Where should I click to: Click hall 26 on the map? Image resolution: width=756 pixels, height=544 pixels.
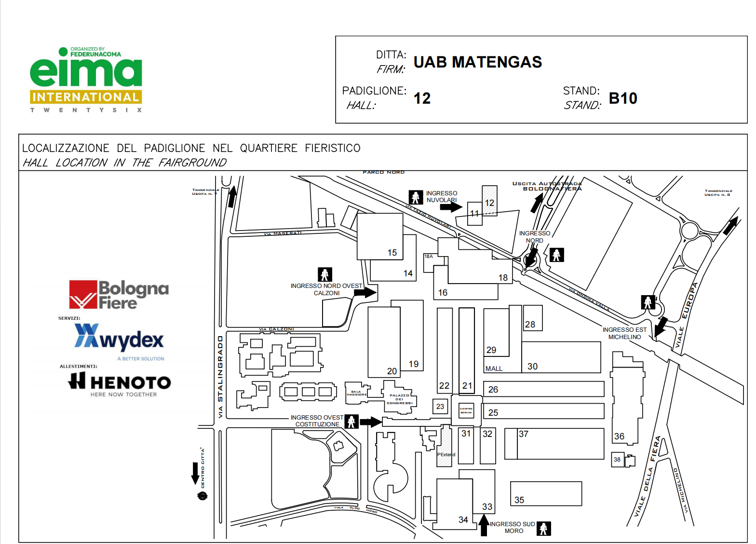pyautogui.click(x=544, y=389)
